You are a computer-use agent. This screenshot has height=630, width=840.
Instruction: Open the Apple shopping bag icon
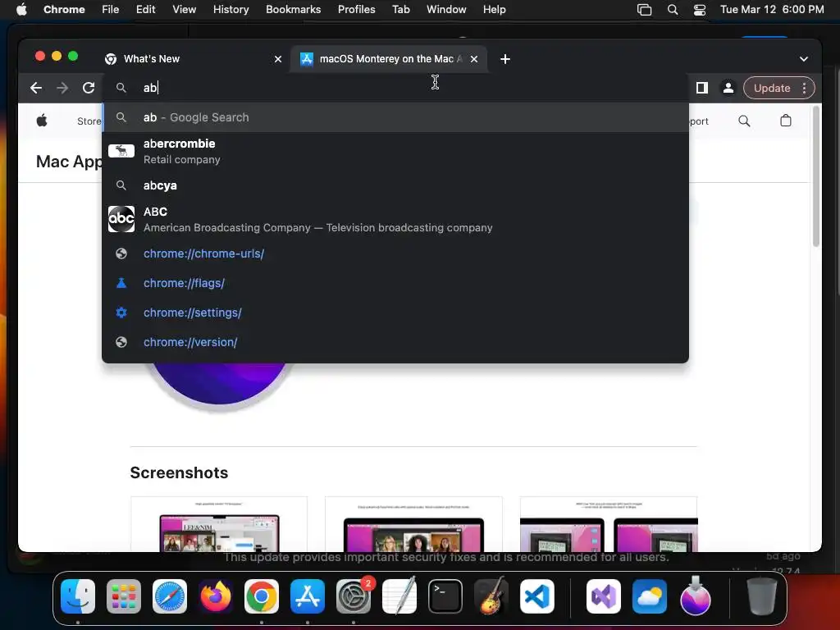point(785,121)
